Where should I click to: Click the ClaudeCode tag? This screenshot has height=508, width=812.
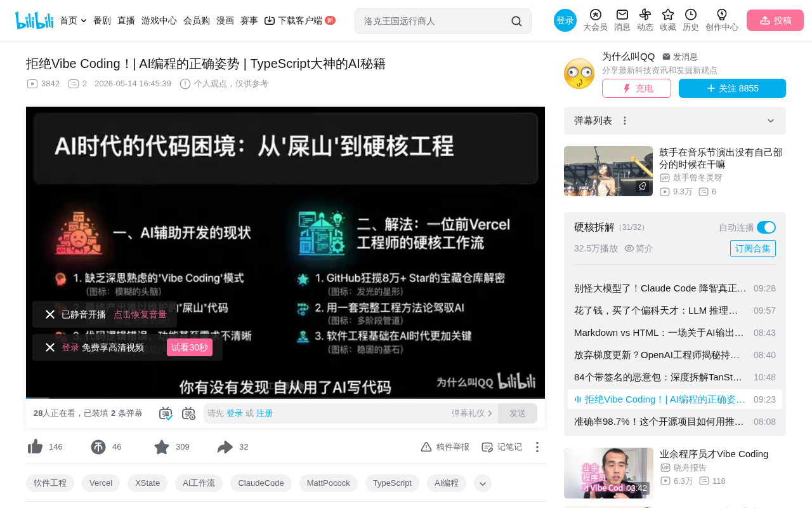261,483
